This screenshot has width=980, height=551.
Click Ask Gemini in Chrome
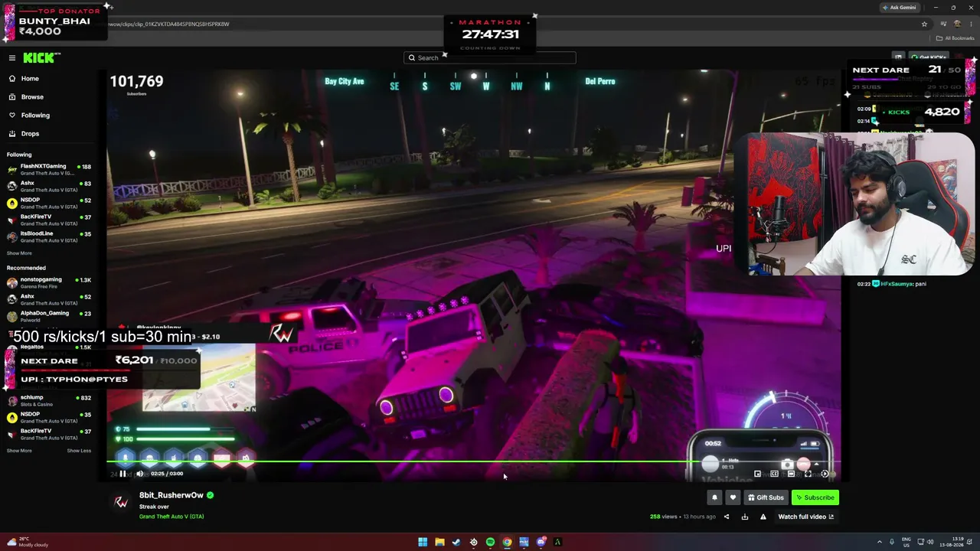click(x=899, y=8)
